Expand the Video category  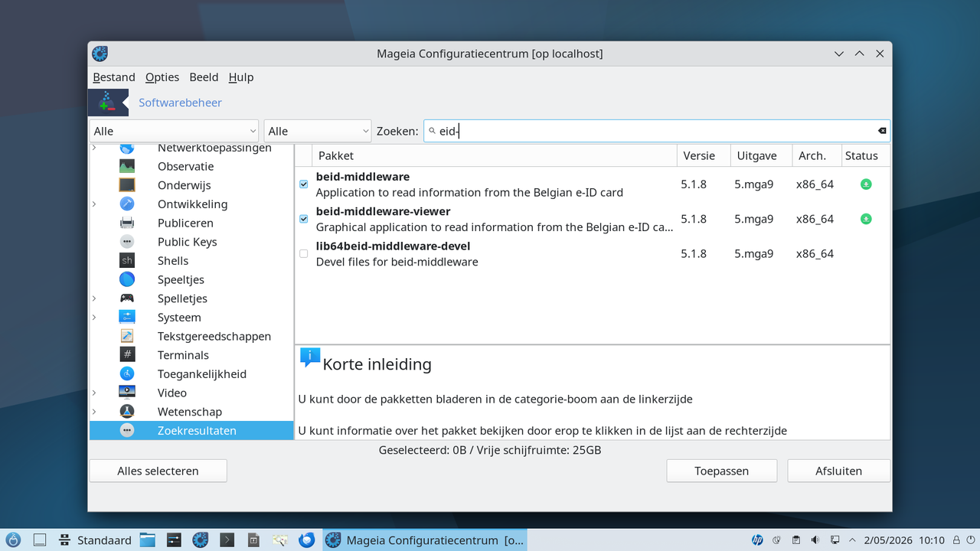coord(94,393)
